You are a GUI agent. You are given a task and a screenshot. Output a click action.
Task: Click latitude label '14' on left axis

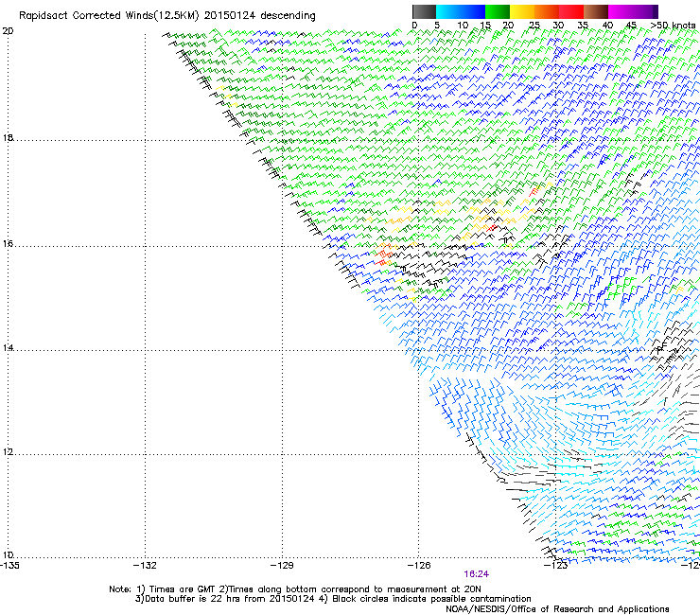pos(8,348)
